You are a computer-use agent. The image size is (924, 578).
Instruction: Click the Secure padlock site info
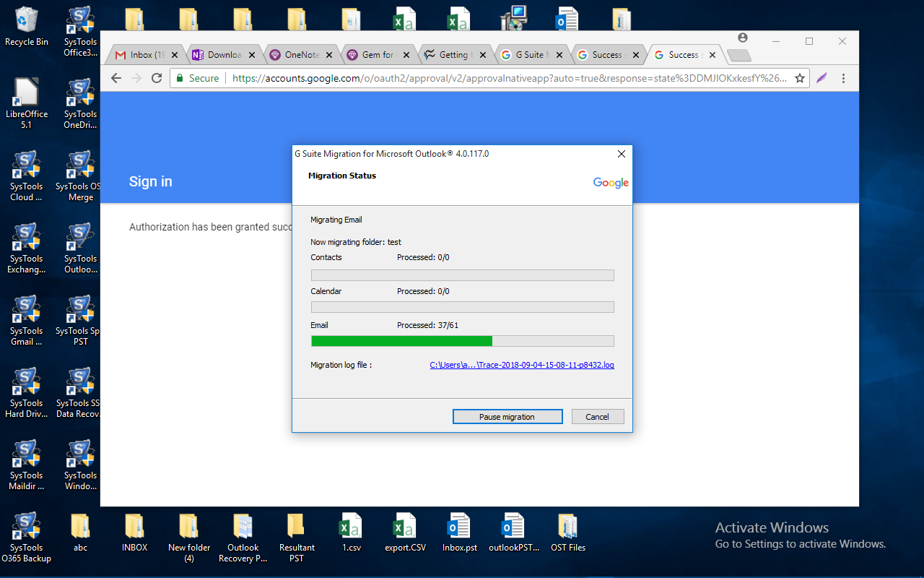click(x=197, y=78)
